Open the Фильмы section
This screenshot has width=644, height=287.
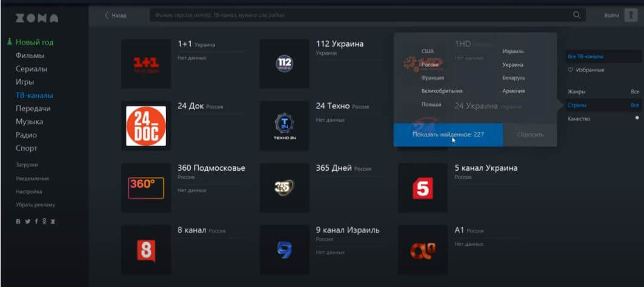click(30, 56)
